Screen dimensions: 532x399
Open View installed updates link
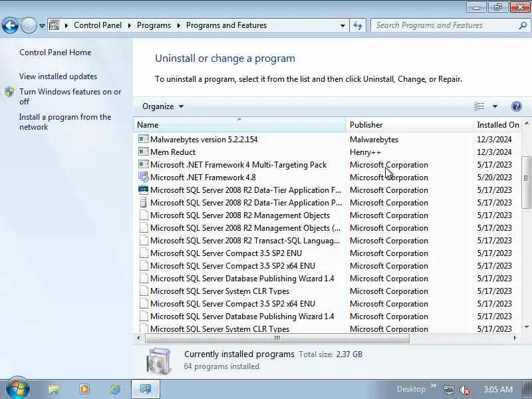(x=58, y=76)
